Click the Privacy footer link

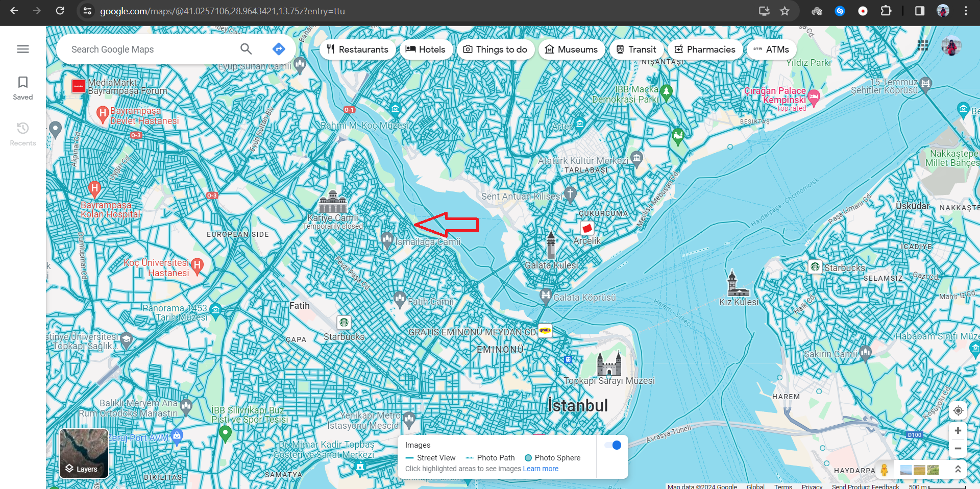pos(812,486)
